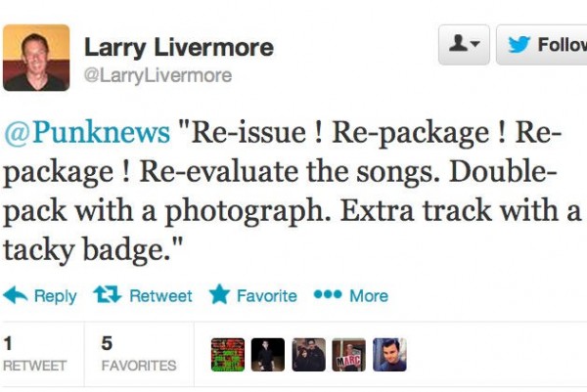
Task: Open the avatar with MARC sign
Action: tap(349, 355)
